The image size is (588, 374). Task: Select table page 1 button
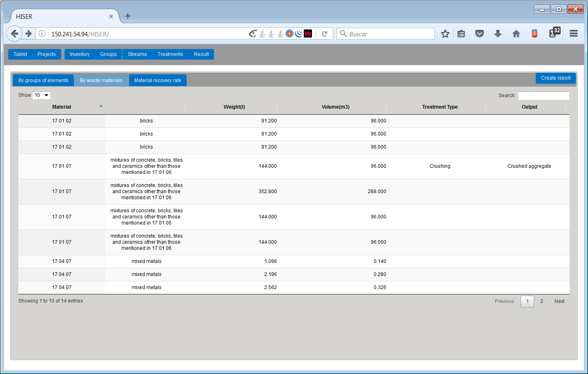point(527,301)
